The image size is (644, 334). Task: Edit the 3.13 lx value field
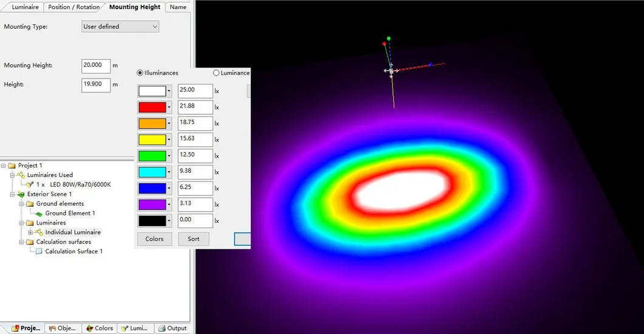pyautogui.click(x=195, y=204)
